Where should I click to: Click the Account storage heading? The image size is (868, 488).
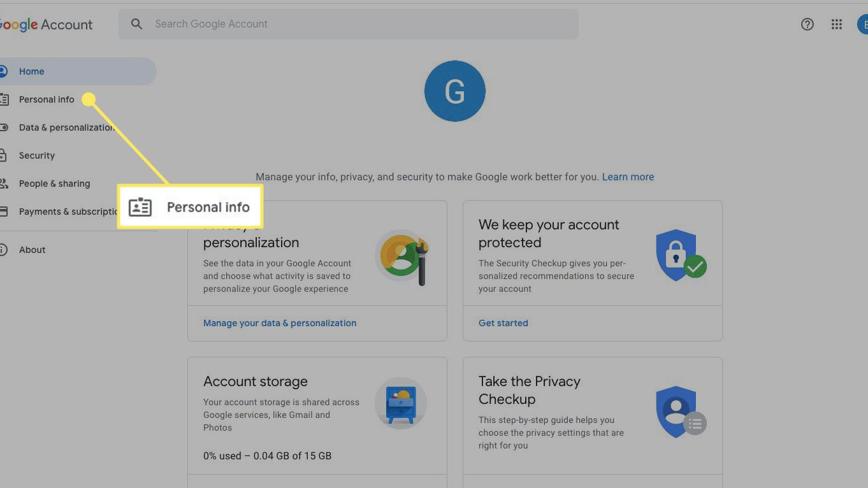(x=256, y=382)
